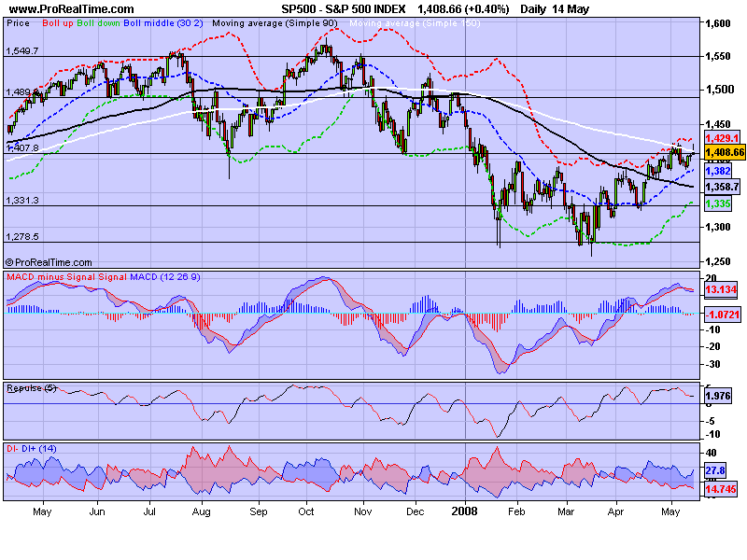Click the Dec month axis label
This screenshot has height=560, width=747.
coord(416,511)
